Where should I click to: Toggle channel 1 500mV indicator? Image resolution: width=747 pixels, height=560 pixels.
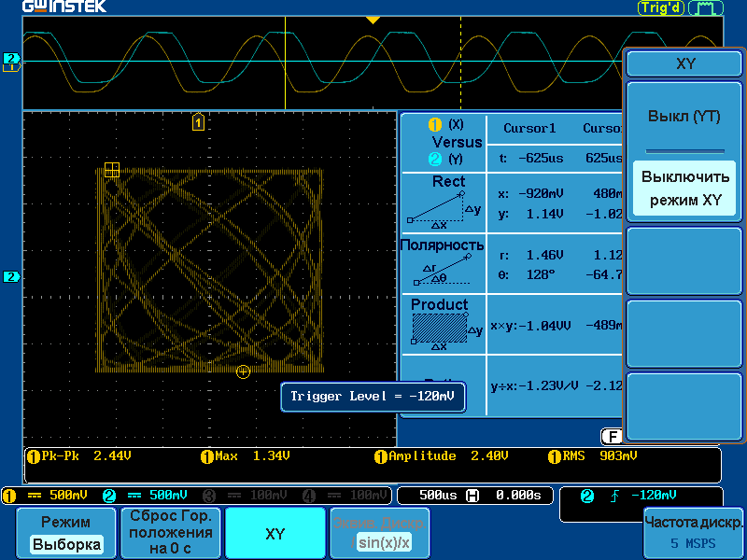(x=48, y=495)
